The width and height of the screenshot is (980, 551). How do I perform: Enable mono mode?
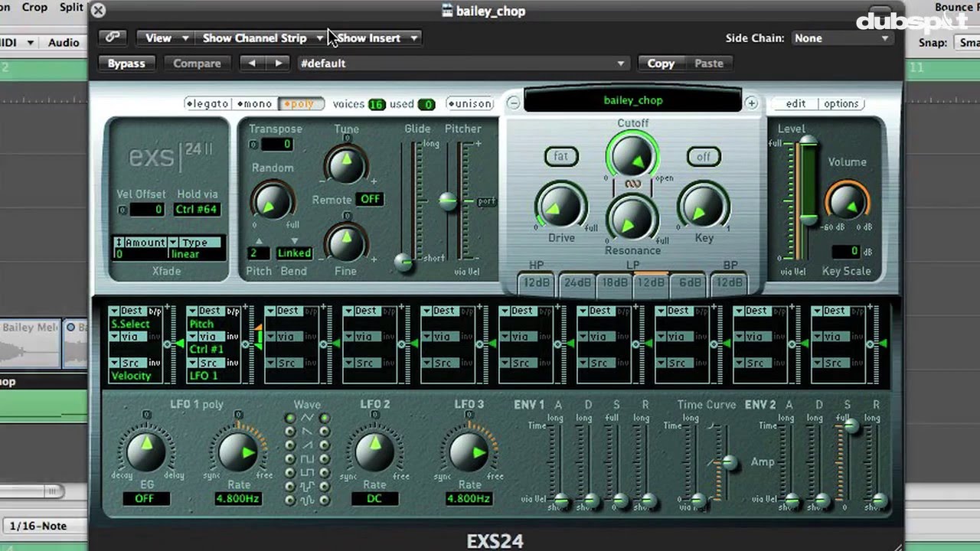coord(254,104)
